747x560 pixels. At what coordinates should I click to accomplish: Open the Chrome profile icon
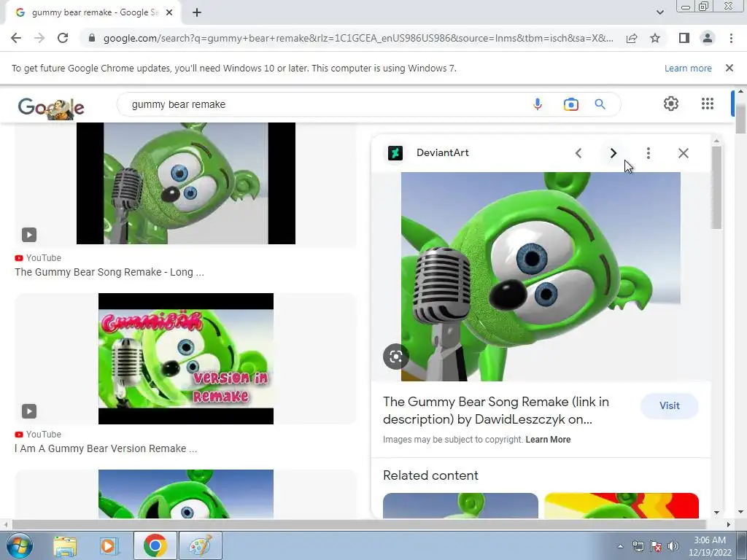tap(708, 38)
